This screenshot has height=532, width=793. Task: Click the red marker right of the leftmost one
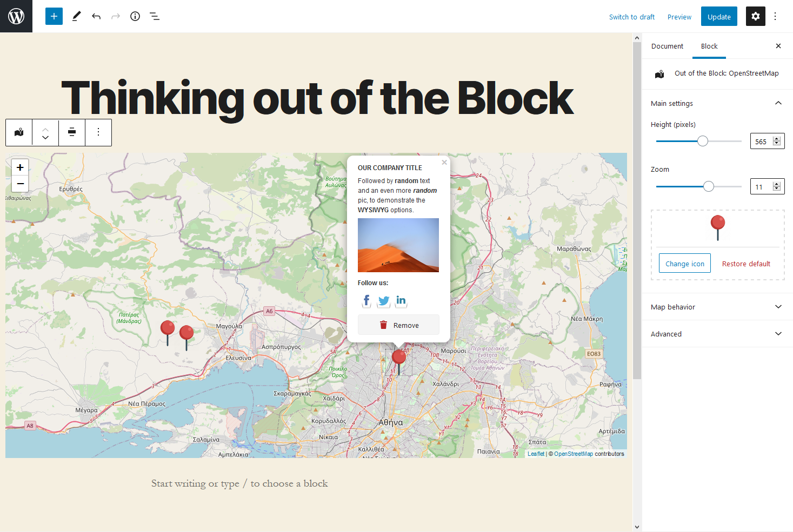click(186, 338)
